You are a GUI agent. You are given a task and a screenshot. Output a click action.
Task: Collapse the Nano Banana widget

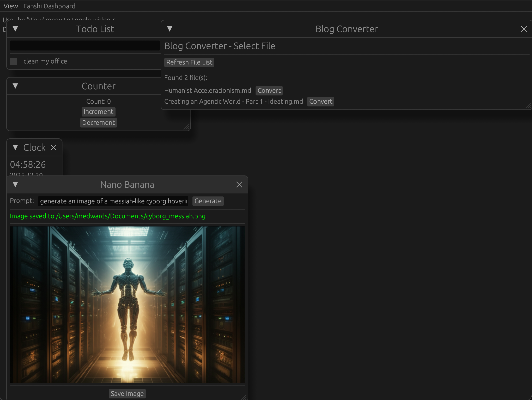[15, 184]
